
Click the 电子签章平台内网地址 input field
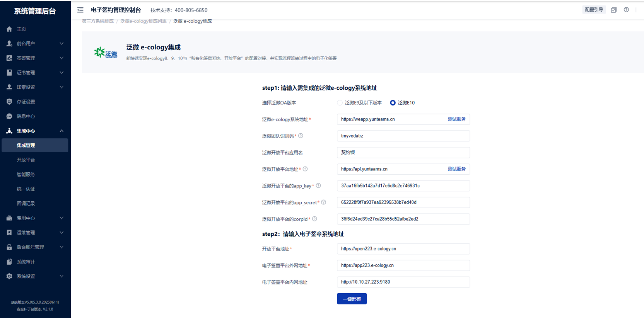[403, 282]
